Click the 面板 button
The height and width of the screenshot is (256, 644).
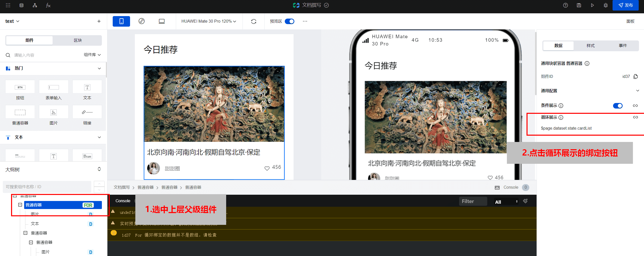[630, 21]
